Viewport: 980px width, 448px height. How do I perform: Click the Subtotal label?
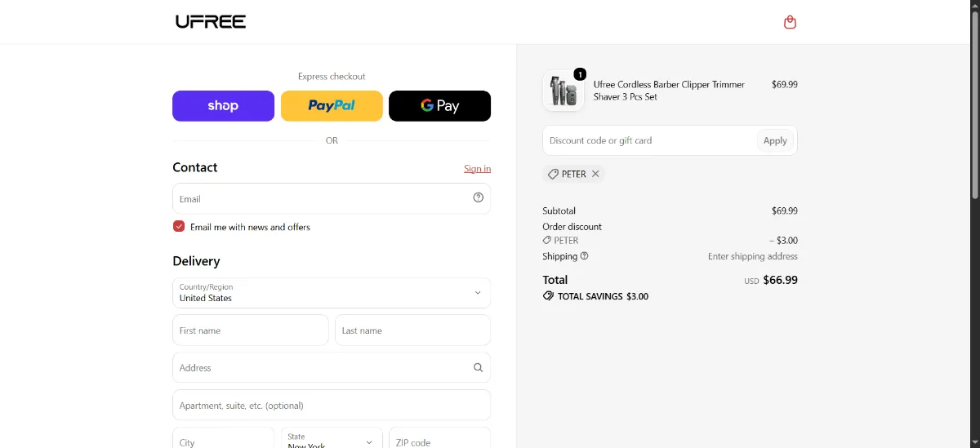click(x=559, y=211)
